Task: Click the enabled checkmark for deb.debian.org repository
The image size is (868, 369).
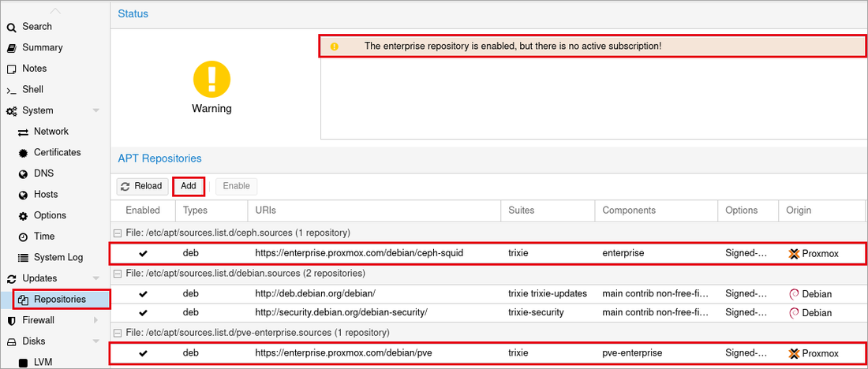Action: tap(144, 294)
